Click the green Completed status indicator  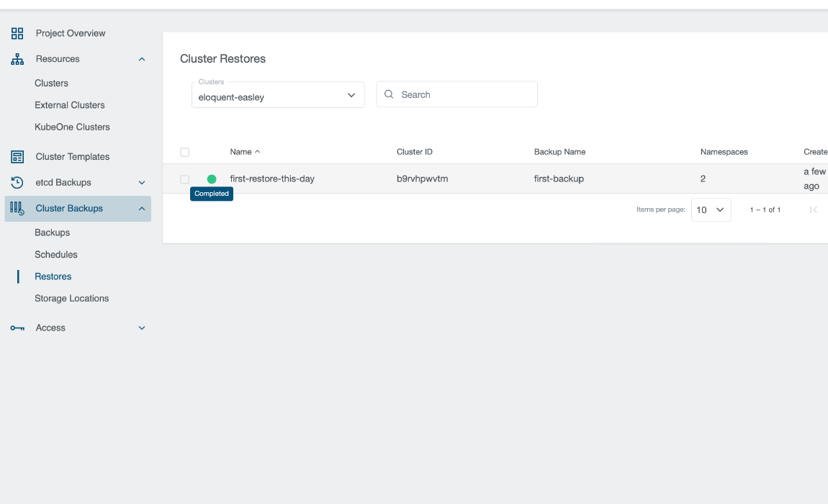pos(211,179)
